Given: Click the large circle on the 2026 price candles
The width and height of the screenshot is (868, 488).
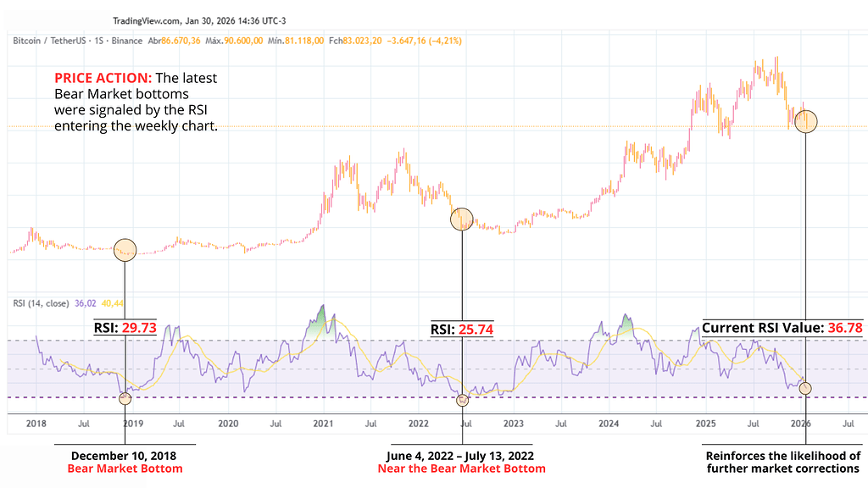Looking at the screenshot, I should click(x=805, y=121).
